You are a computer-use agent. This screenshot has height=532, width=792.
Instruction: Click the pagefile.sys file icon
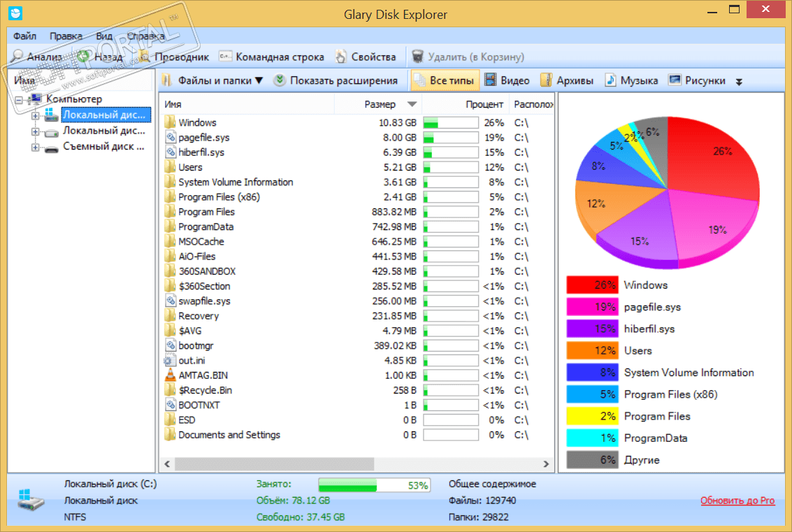point(171,137)
